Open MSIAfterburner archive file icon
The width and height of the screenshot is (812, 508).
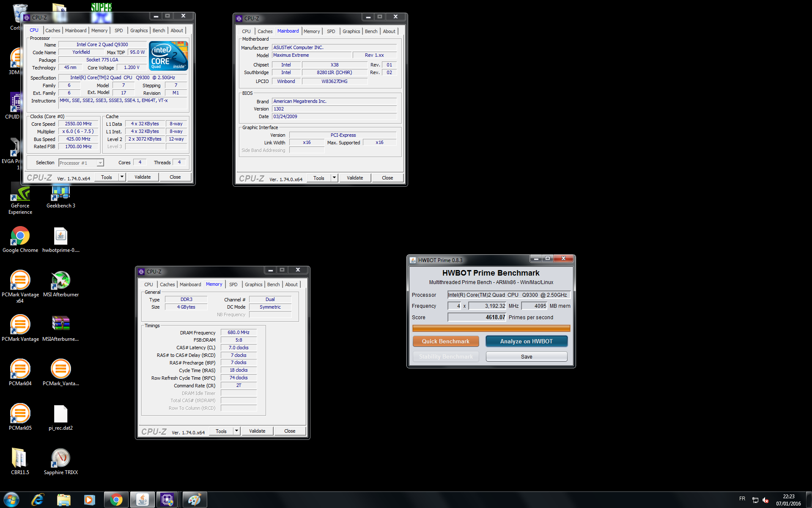[61, 329]
